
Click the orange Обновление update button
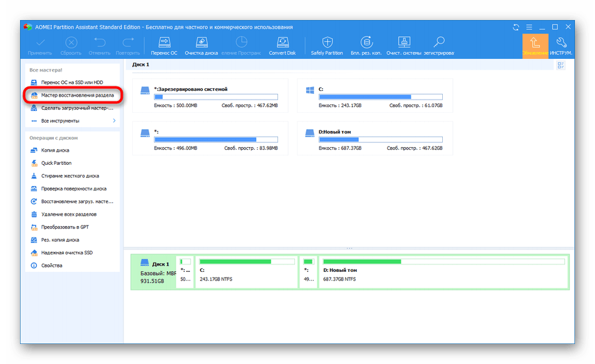535,46
